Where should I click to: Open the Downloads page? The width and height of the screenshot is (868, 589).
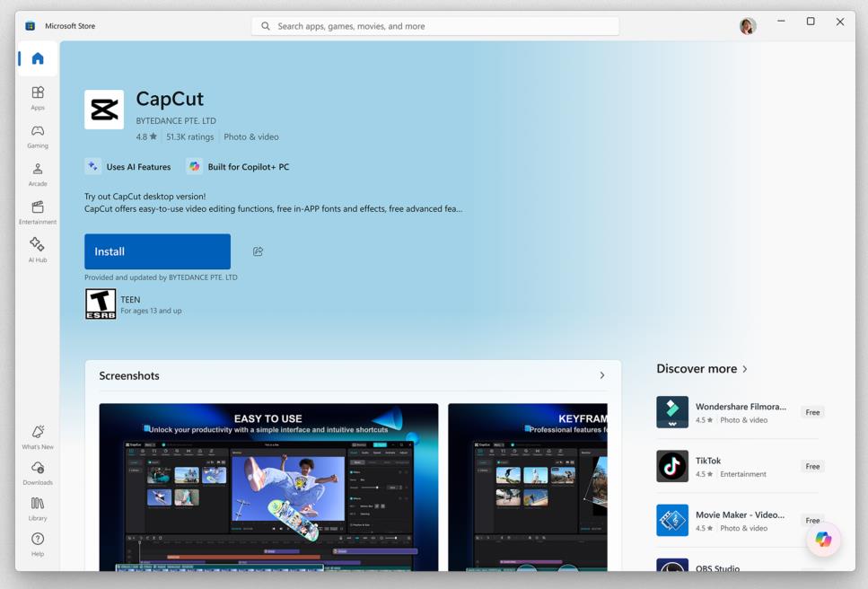tap(38, 473)
